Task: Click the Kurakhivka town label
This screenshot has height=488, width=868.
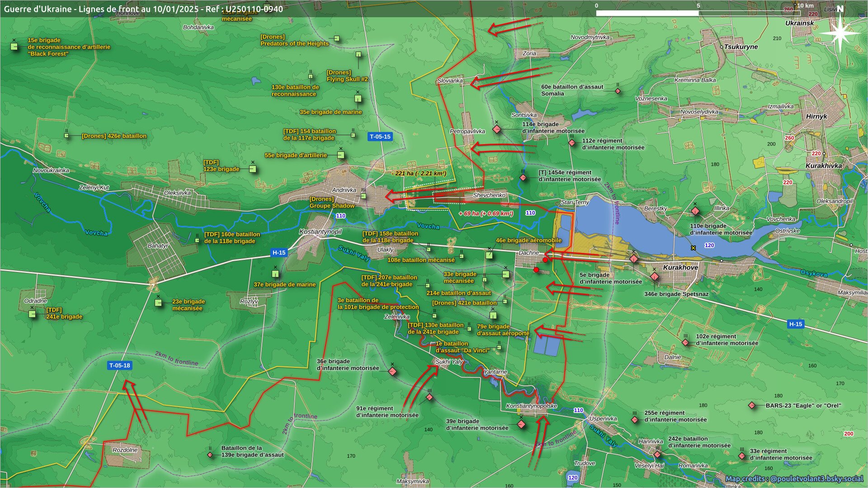Action: tap(824, 165)
